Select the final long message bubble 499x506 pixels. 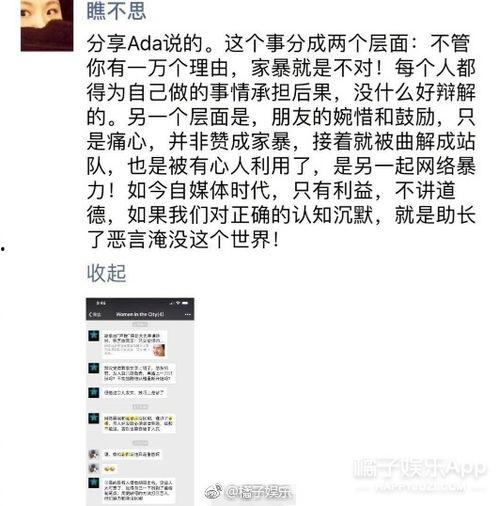click(139, 491)
